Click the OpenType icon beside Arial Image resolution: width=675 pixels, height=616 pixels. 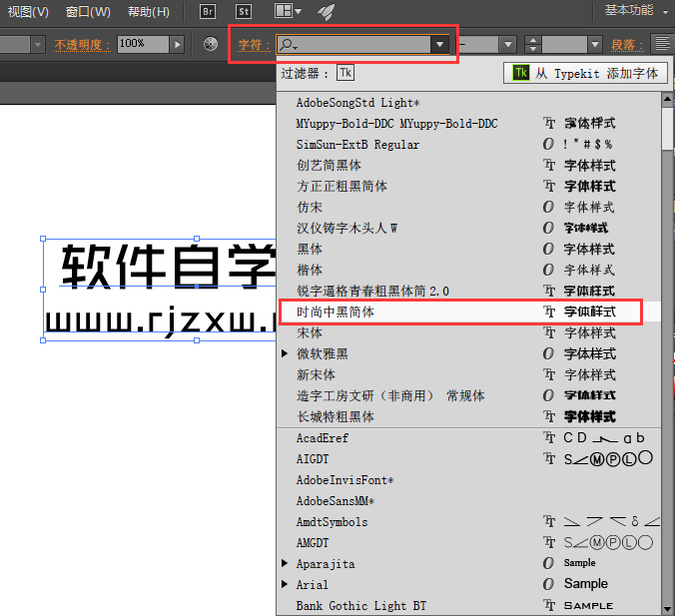click(x=548, y=584)
